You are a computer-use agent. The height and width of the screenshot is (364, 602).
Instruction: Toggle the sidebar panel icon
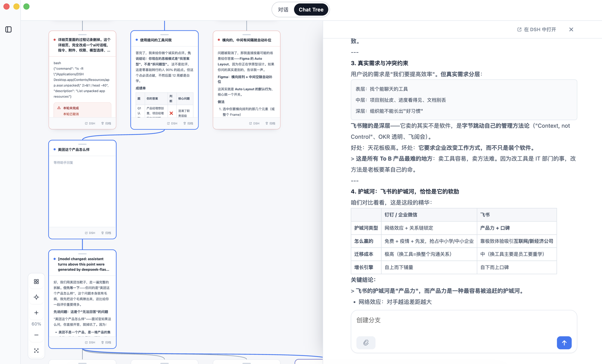click(x=9, y=29)
